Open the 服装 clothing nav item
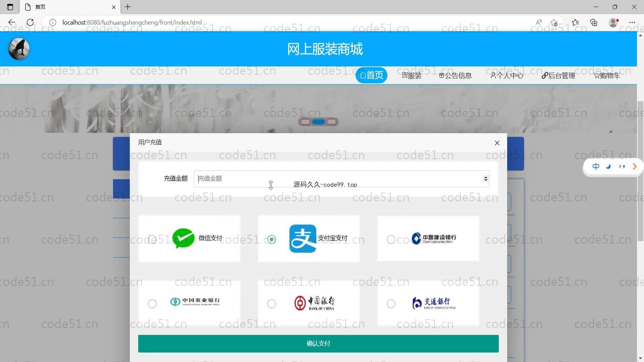Image resolution: width=644 pixels, height=362 pixels. click(412, 76)
